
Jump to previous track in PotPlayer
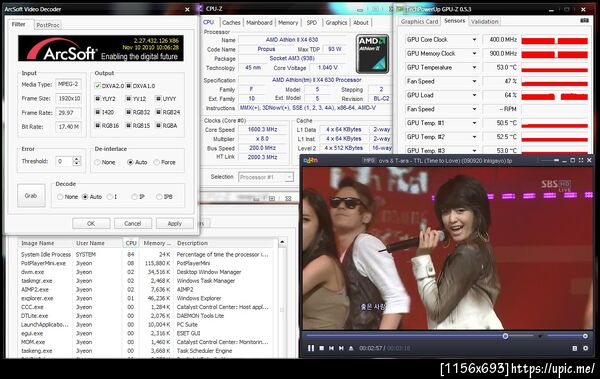pyautogui.click(x=331, y=348)
